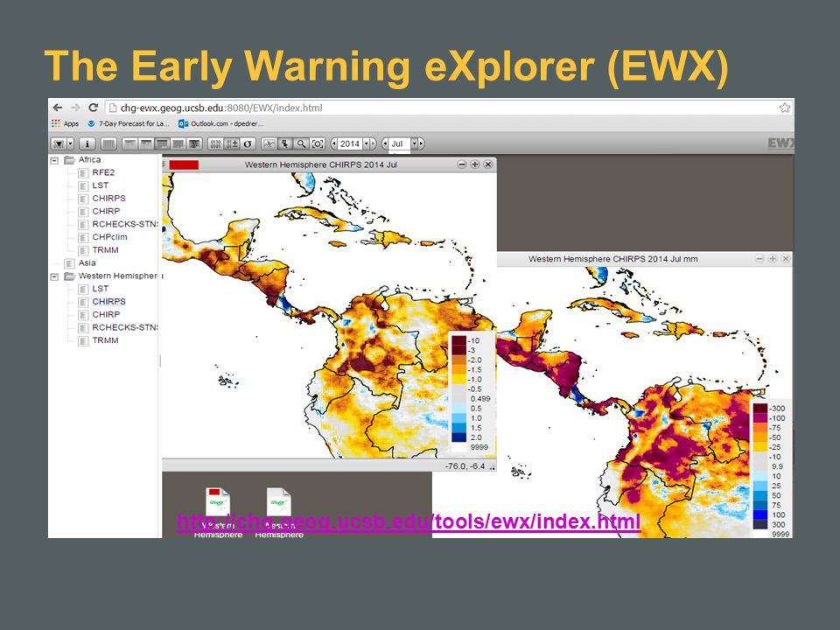Close the CHIRPS 2014 Jul mm window
The width and height of the screenshot is (840, 630).
point(786,259)
